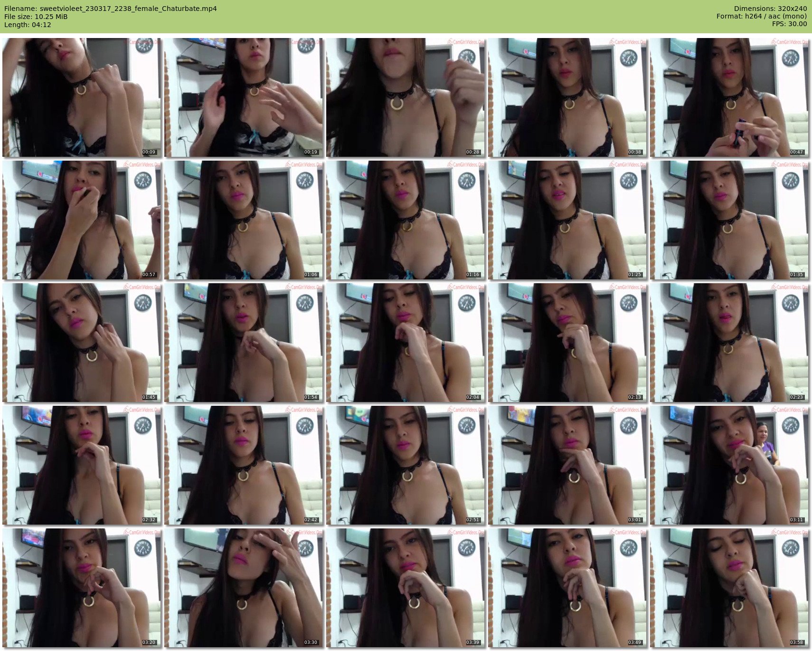
Task: Click the "Length: 04:12" text
Action: pyautogui.click(x=28, y=25)
